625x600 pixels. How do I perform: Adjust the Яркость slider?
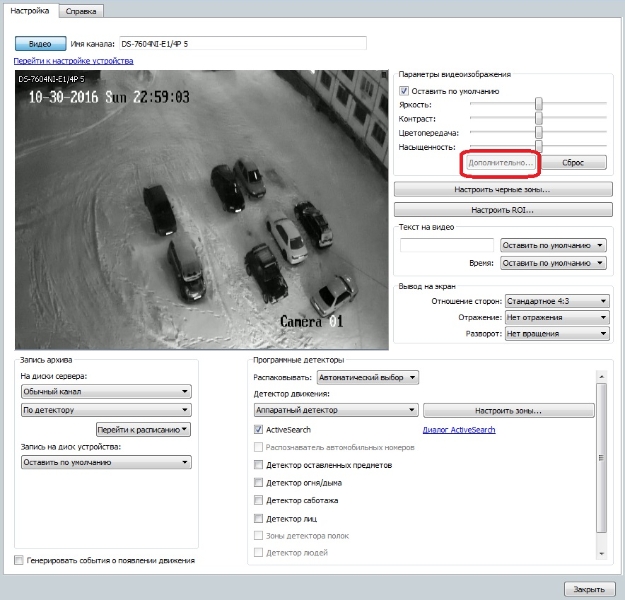[x=539, y=104]
